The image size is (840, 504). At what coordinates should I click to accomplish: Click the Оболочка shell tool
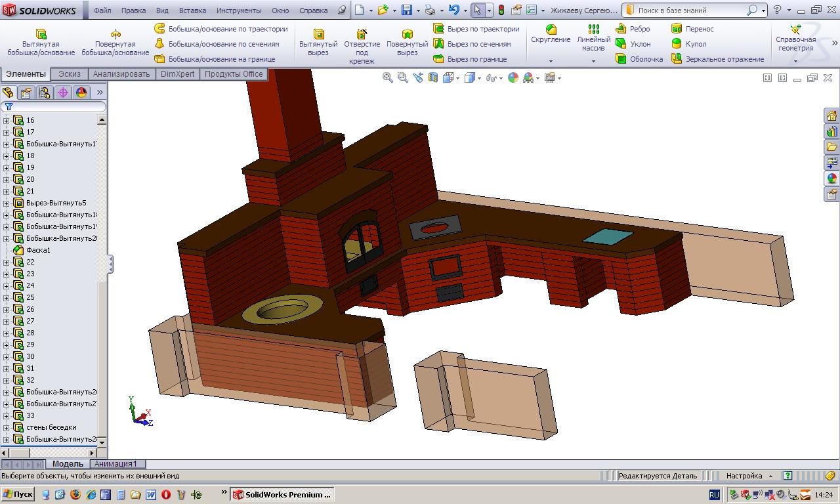(x=639, y=59)
